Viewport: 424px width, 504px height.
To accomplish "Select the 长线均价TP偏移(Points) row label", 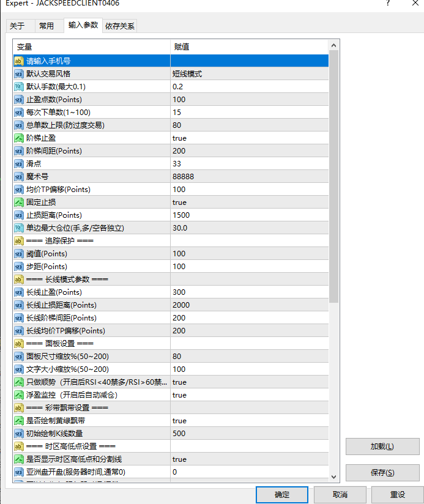I will click(65, 331).
